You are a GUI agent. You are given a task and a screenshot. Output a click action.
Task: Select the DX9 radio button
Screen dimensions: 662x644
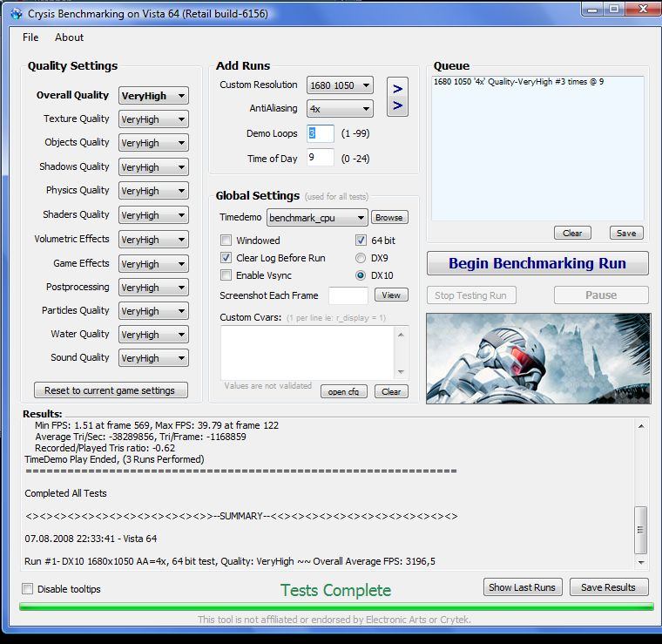361,258
